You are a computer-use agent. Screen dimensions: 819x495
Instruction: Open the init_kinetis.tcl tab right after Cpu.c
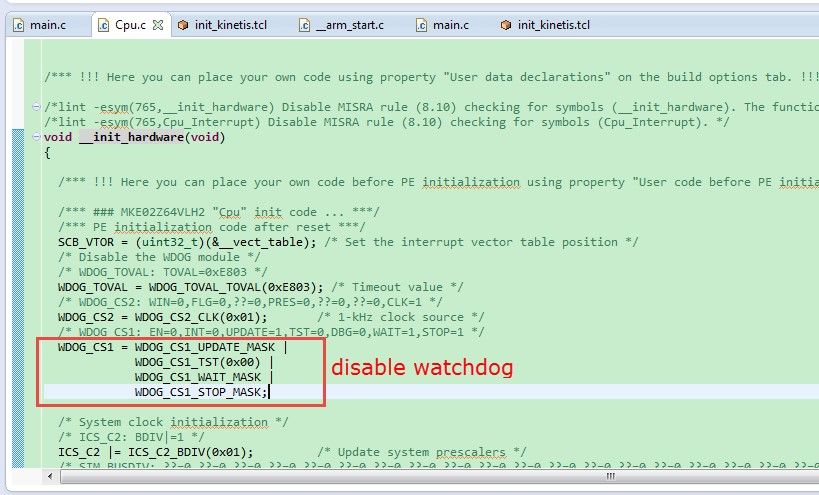click(x=223, y=25)
